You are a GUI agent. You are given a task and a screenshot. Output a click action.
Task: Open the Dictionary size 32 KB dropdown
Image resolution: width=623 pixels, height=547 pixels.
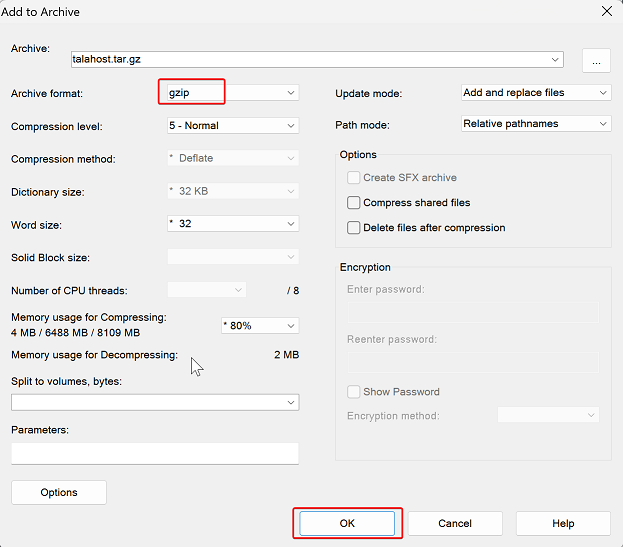coord(233,191)
